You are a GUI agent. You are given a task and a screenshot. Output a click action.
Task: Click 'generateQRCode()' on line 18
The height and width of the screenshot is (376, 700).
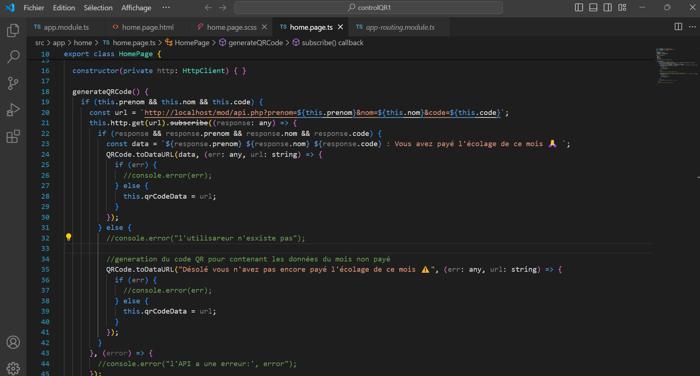click(106, 92)
